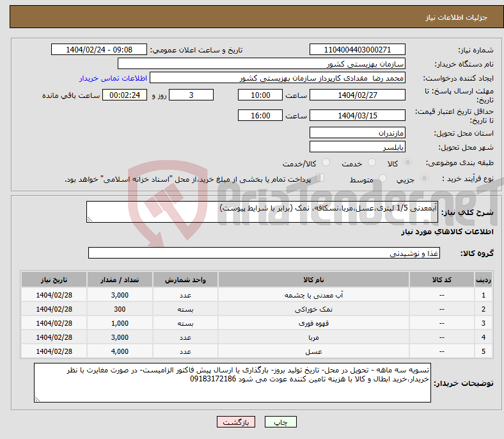Click the resize handle of description box
The width and height of the screenshot is (504, 439).
coord(90,219)
